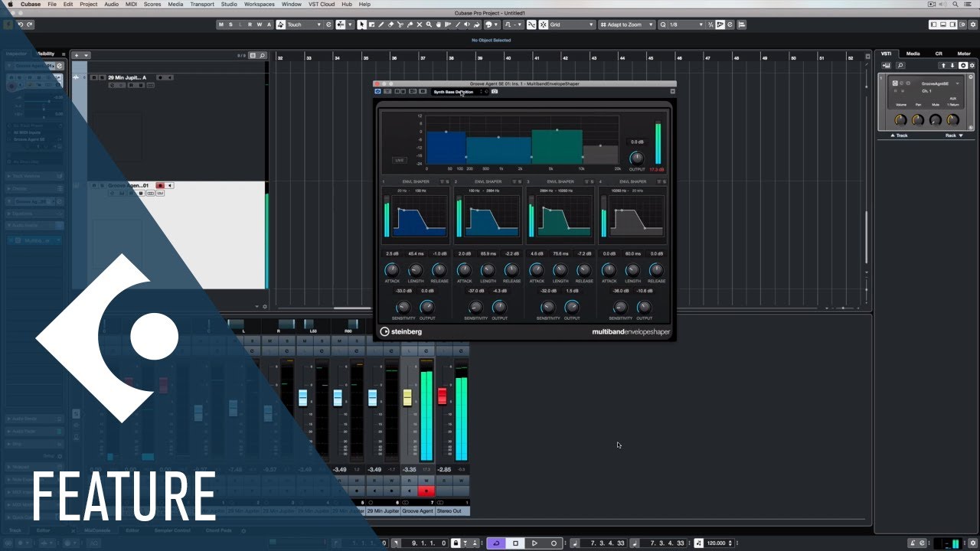Screen dimensions: 980x551
Task: Select the Range Selection tool
Action: point(371,24)
